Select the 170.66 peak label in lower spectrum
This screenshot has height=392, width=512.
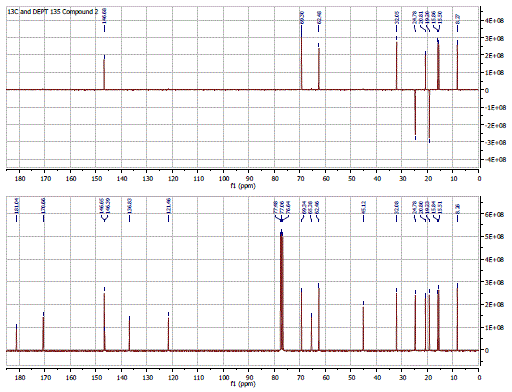point(43,206)
